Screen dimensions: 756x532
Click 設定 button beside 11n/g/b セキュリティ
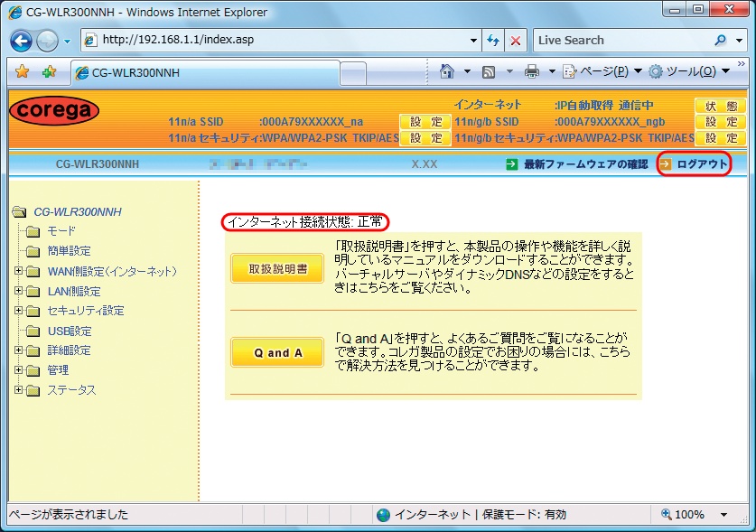(x=721, y=138)
